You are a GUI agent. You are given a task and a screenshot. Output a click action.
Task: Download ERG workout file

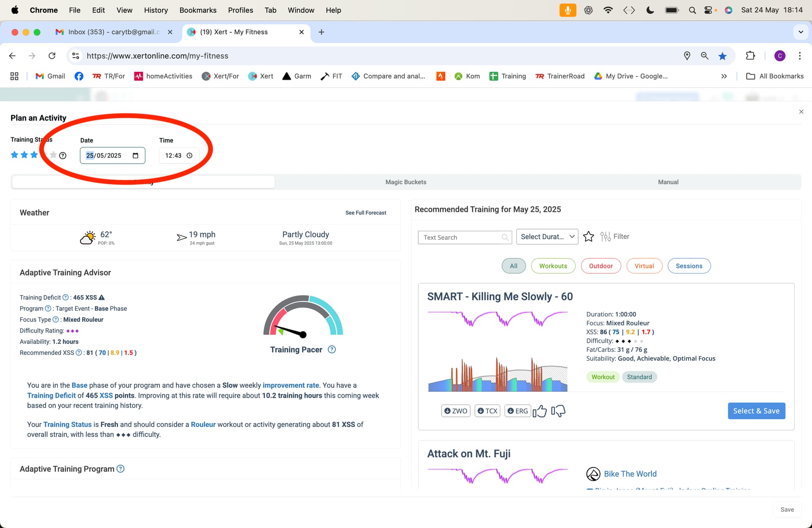(517, 411)
